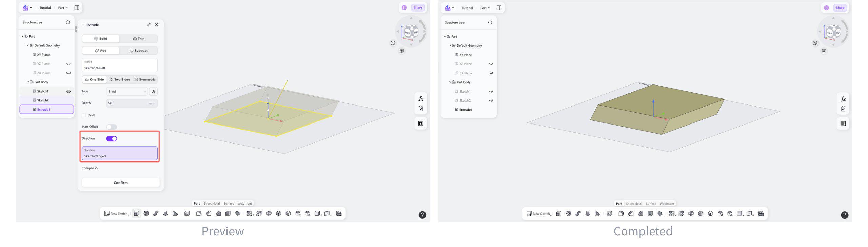Screen dimensions: 868x247
Task: Show YZ Plane in Completed structure tree
Action: pyautogui.click(x=491, y=64)
